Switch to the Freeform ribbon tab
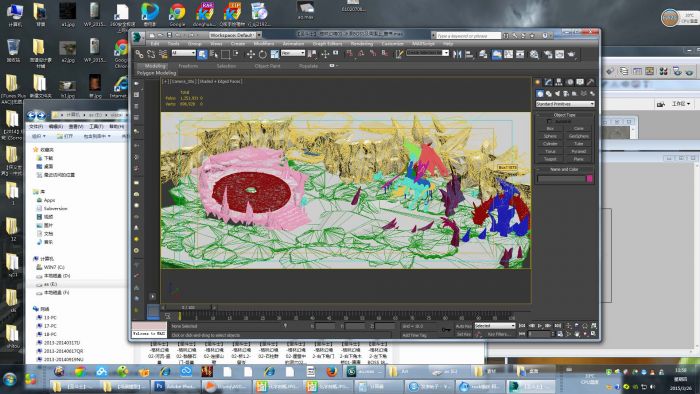This screenshot has height=394, width=700. pyautogui.click(x=188, y=66)
